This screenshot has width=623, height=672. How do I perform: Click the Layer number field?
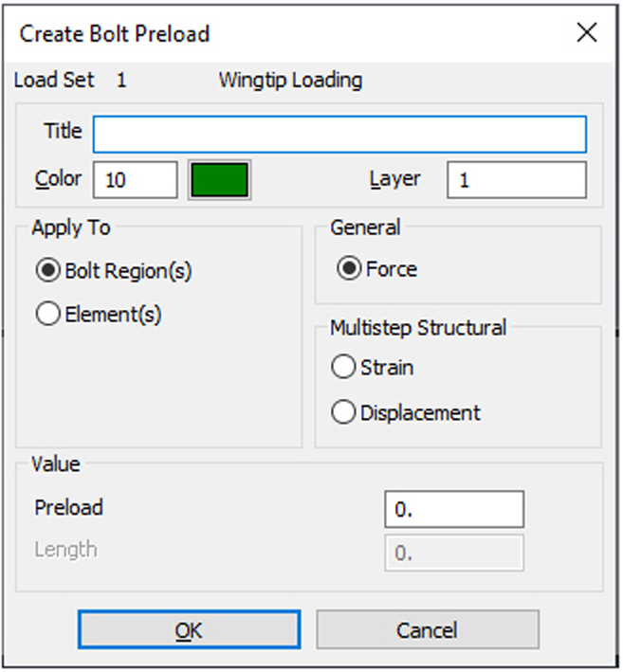click(516, 180)
